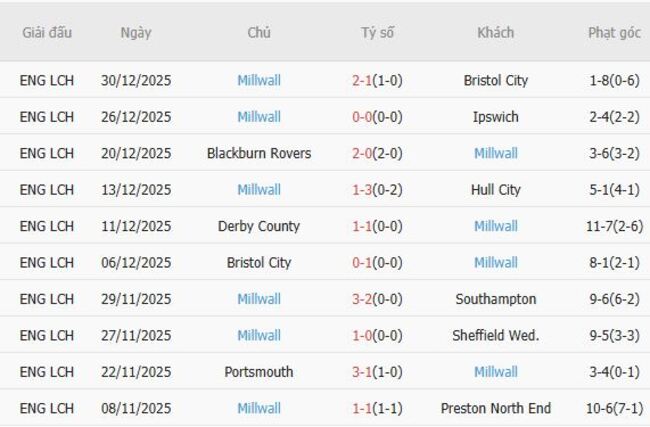Click Millwall link in the 30/12/2025 row
The height and width of the screenshot is (427, 650).
259,80
